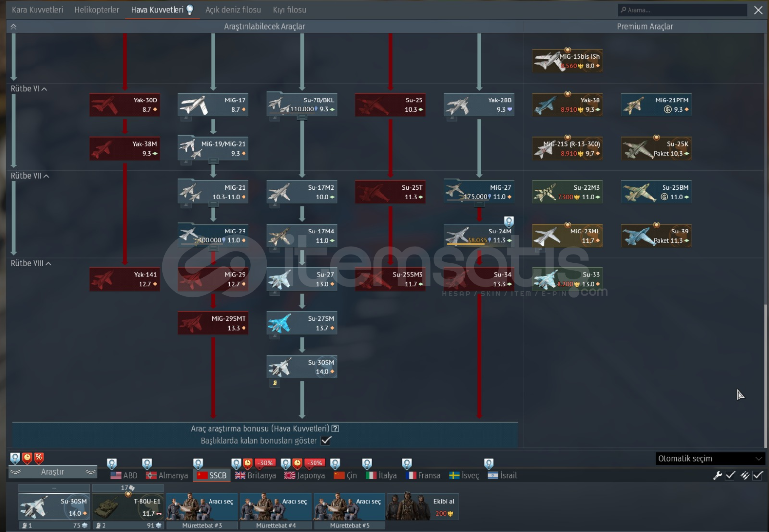Select premium Su-25BM card
The height and width of the screenshot is (532, 769).
[656, 192]
